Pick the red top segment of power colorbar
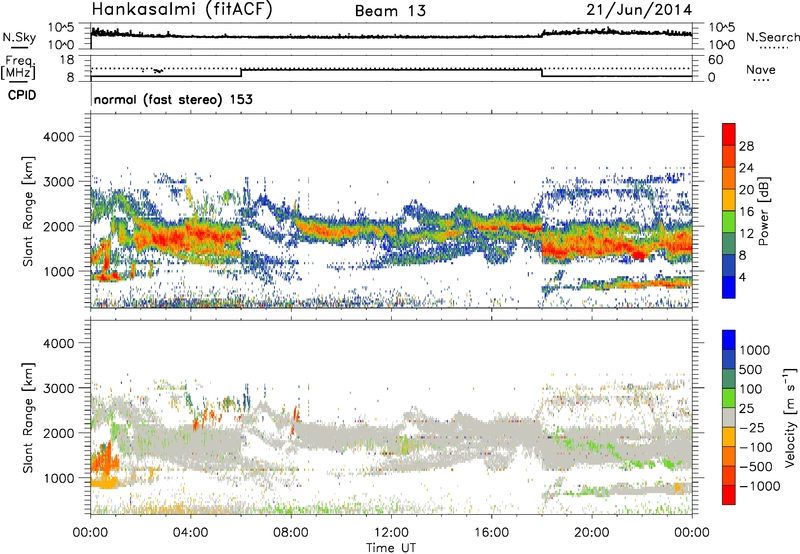The image size is (800, 554). coord(729,135)
